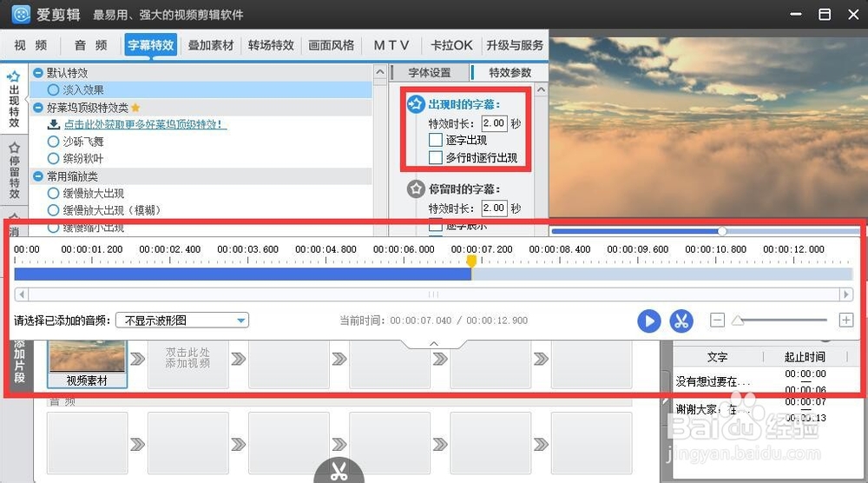Click 双击此处添加视频 placeholder slot

pyautogui.click(x=187, y=364)
